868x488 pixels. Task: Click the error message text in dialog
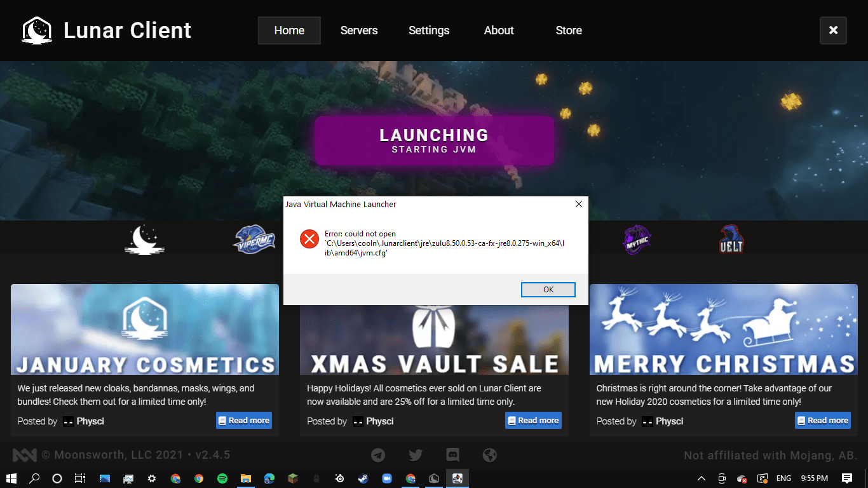444,243
